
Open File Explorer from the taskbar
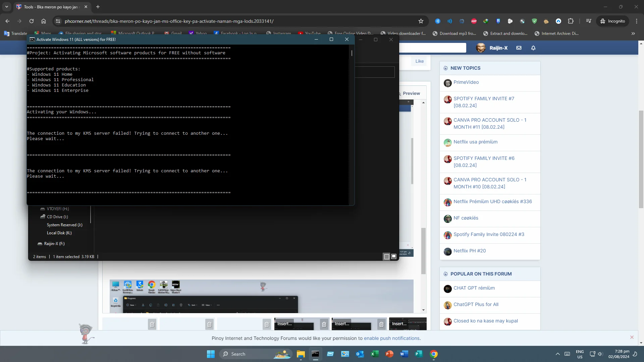tap(301, 354)
